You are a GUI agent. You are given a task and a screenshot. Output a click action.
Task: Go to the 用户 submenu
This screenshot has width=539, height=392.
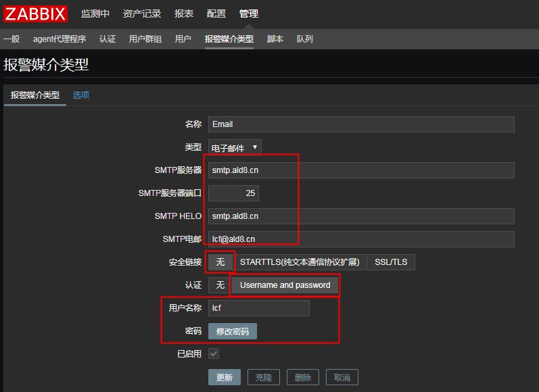pos(183,39)
